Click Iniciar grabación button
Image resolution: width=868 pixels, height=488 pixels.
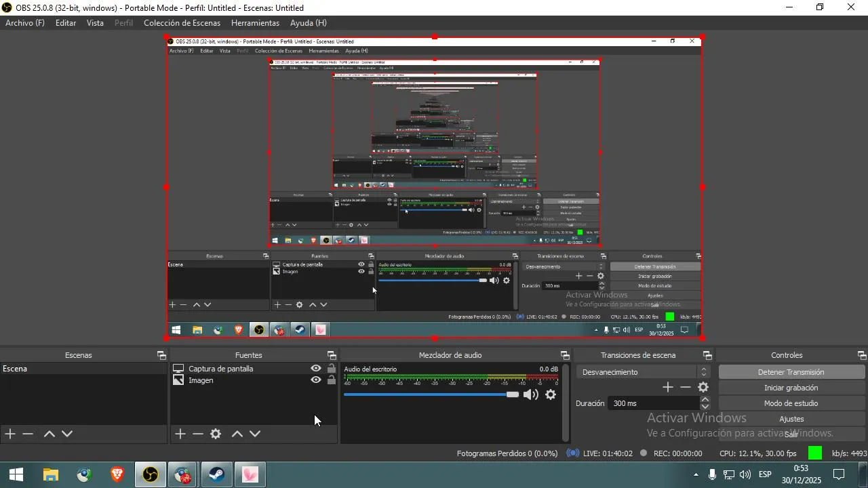791,388
